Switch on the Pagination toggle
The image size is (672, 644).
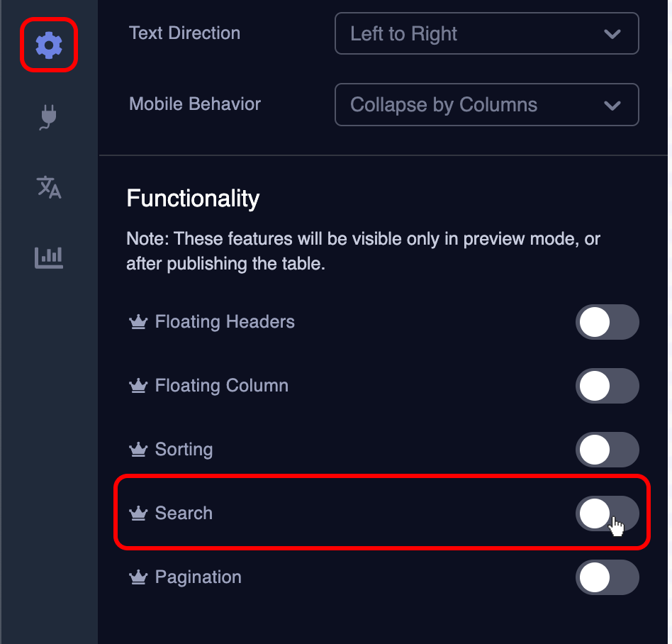[607, 577]
